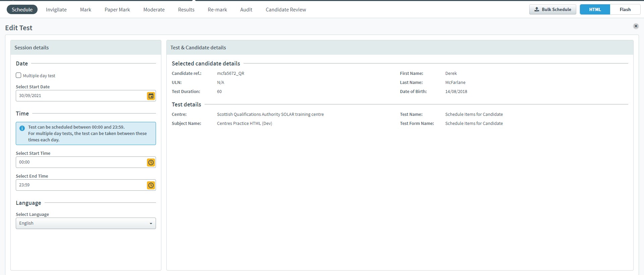
Task: View the Results tab
Action: coord(186,9)
